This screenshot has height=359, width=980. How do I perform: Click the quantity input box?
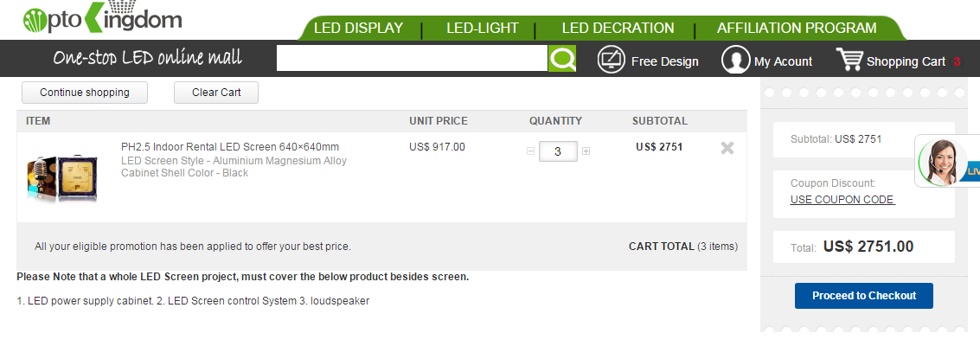point(558,151)
